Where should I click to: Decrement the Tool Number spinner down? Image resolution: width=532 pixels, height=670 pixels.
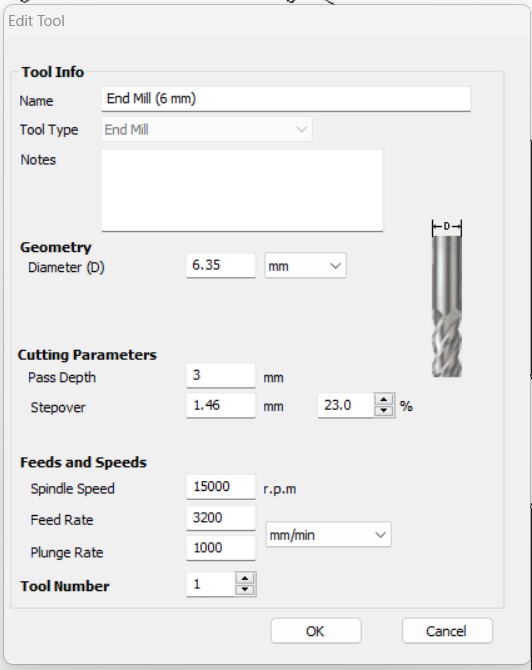(x=245, y=589)
